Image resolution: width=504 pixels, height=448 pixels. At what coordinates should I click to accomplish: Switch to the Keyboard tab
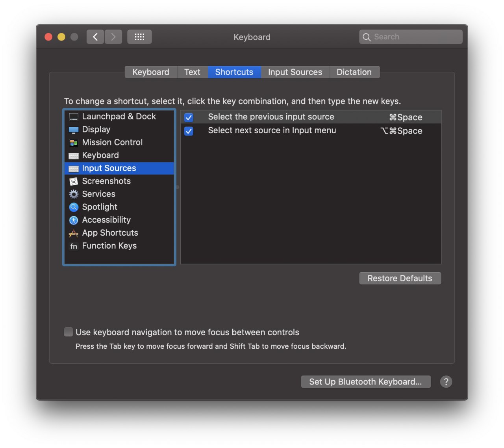[x=151, y=72]
